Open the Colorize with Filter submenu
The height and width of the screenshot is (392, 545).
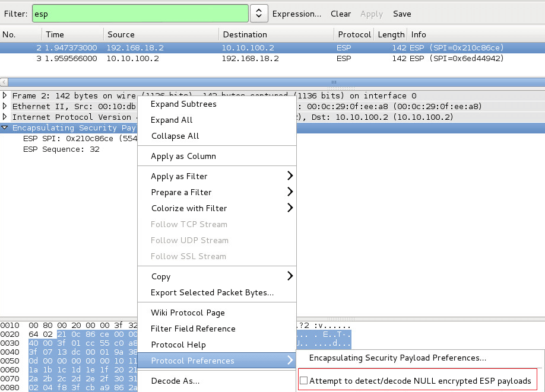coord(217,208)
